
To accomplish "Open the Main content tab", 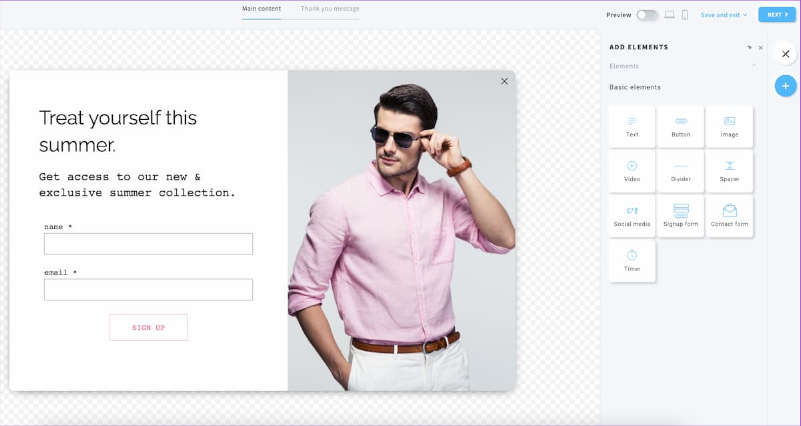I will point(262,9).
